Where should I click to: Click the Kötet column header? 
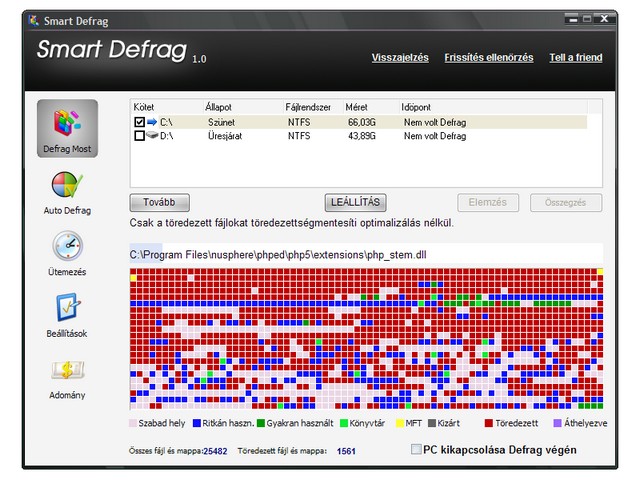point(167,107)
